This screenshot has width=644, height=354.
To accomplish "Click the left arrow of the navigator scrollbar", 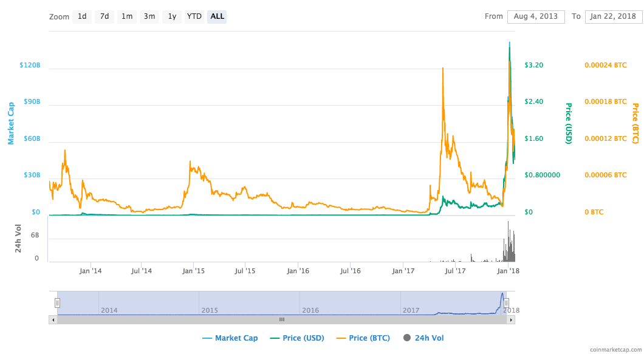I will pos(52,319).
